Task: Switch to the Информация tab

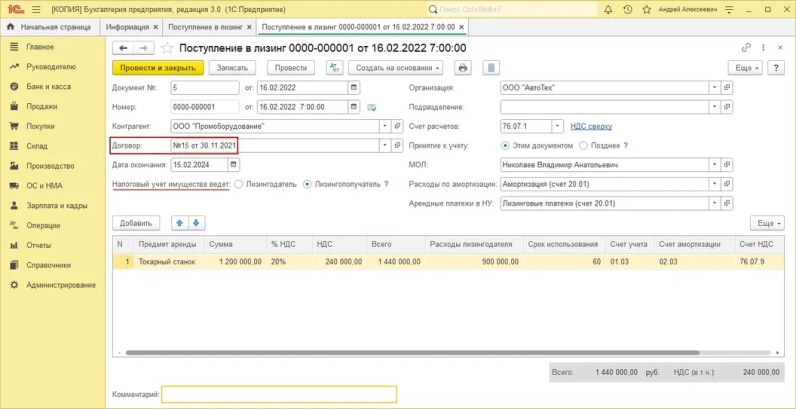Action: 127,26
